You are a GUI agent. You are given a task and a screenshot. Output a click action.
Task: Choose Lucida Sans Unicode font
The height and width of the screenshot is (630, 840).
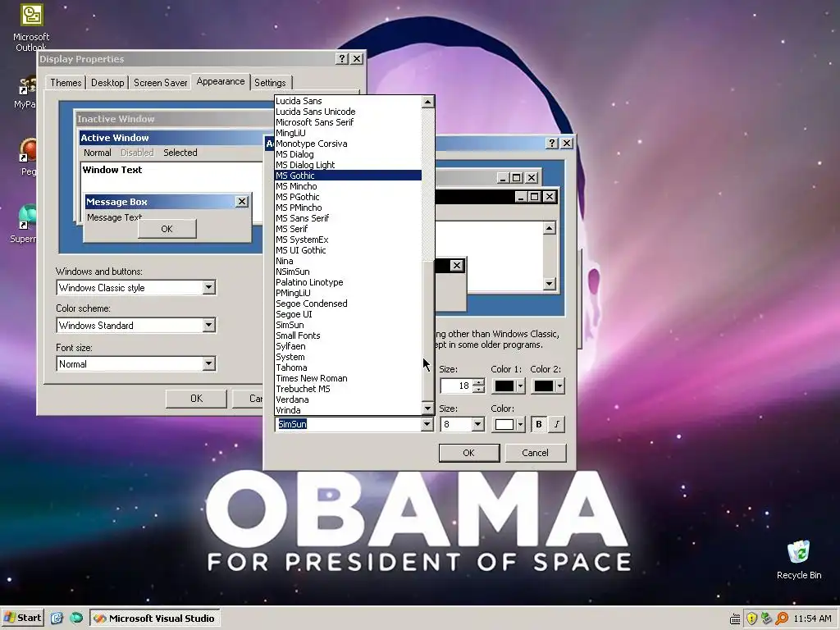tap(348, 112)
